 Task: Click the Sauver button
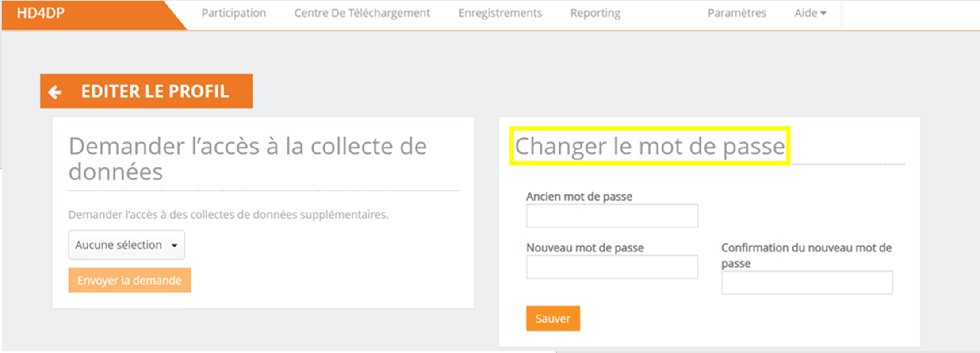click(x=553, y=318)
